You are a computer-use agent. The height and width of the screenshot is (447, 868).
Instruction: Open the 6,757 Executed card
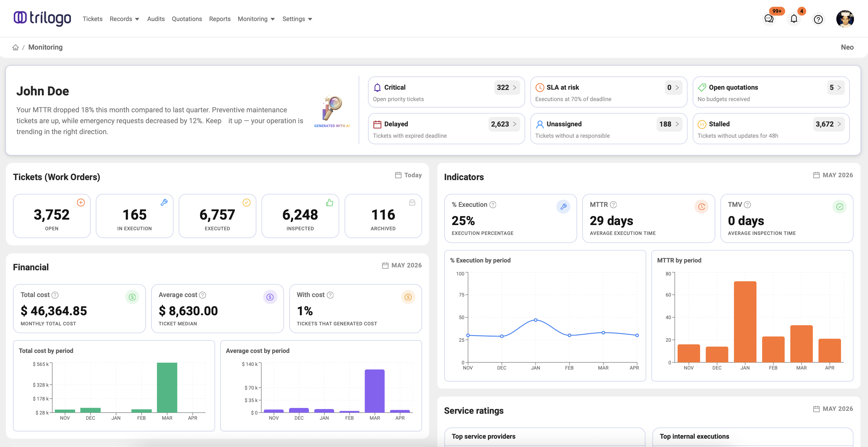[217, 216]
